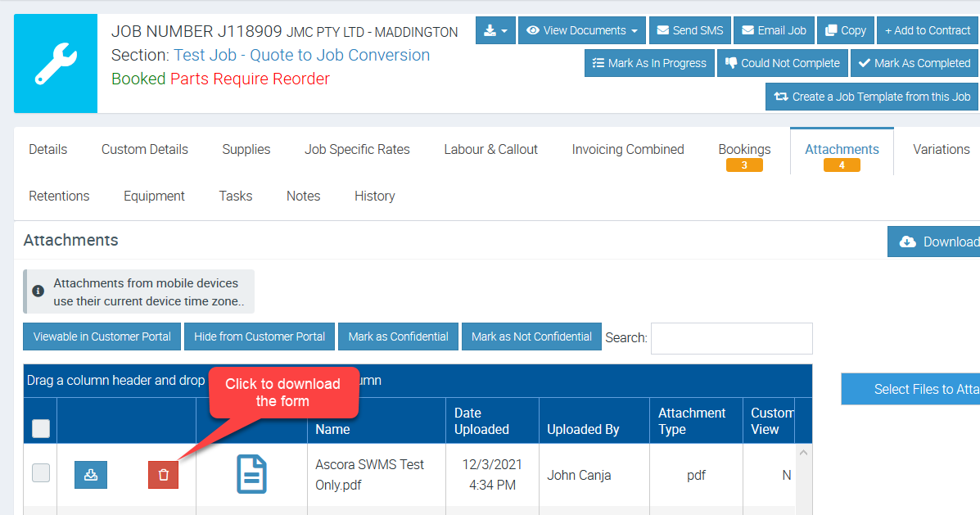Image resolution: width=980 pixels, height=515 pixels.
Task: Click Mark as Confidential button
Action: click(398, 337)
